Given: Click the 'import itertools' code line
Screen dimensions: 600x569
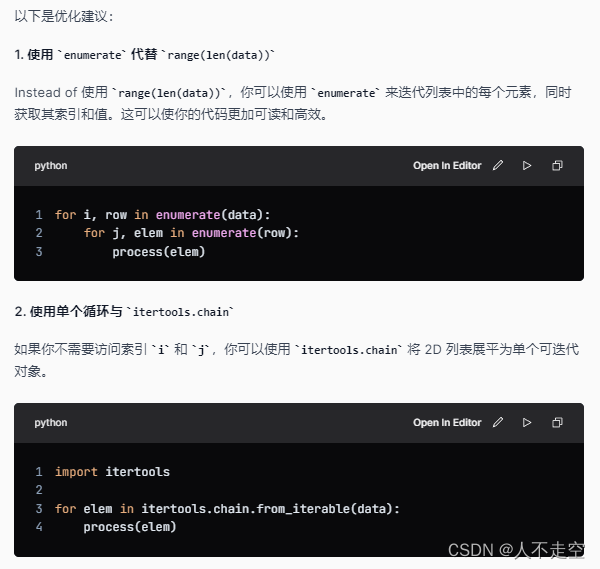Looking at the screenshot, I should coord(112,472).
